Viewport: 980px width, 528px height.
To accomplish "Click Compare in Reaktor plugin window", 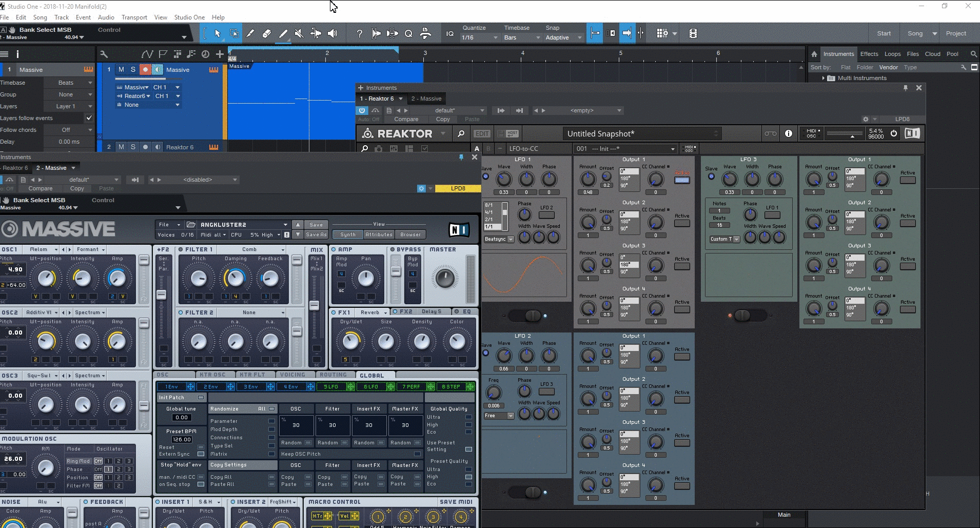I will pyautogui.click(x=406, y=119).
